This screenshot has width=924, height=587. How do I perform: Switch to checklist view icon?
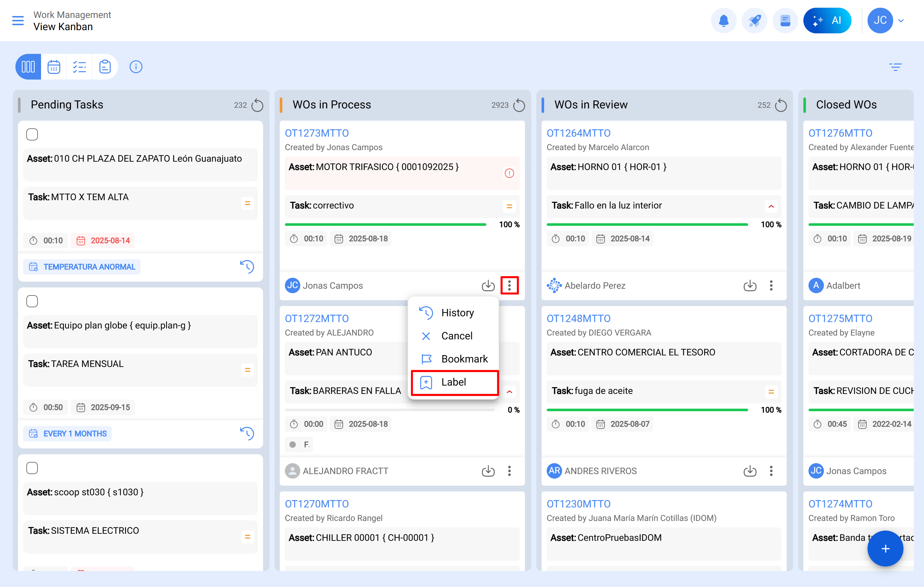(x=80, y=67)
